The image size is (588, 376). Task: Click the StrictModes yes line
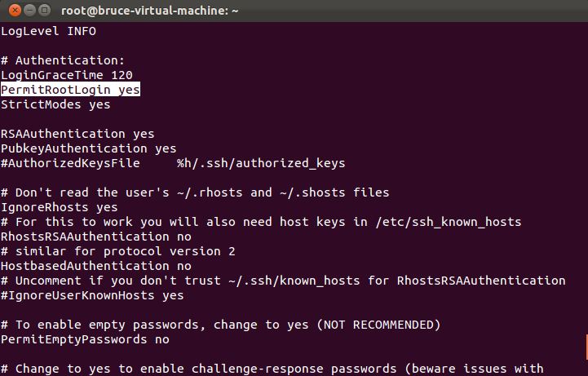55,104
